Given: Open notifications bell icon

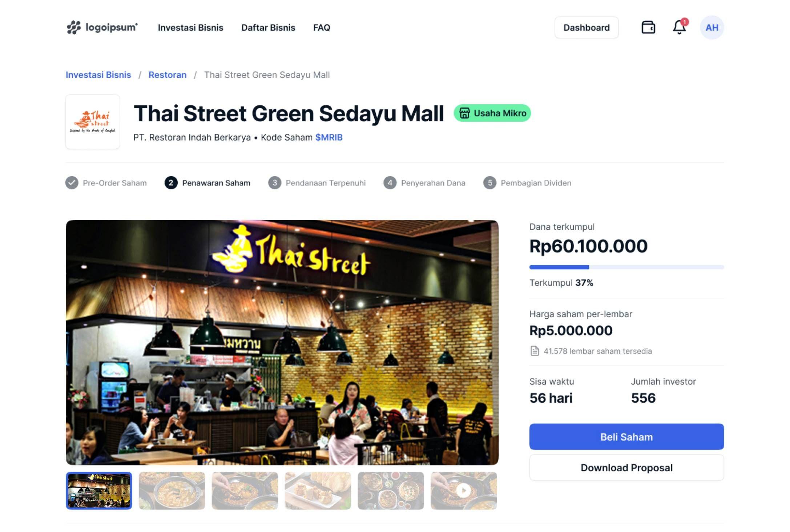Looking at the screenshot, I should (679, 27).
